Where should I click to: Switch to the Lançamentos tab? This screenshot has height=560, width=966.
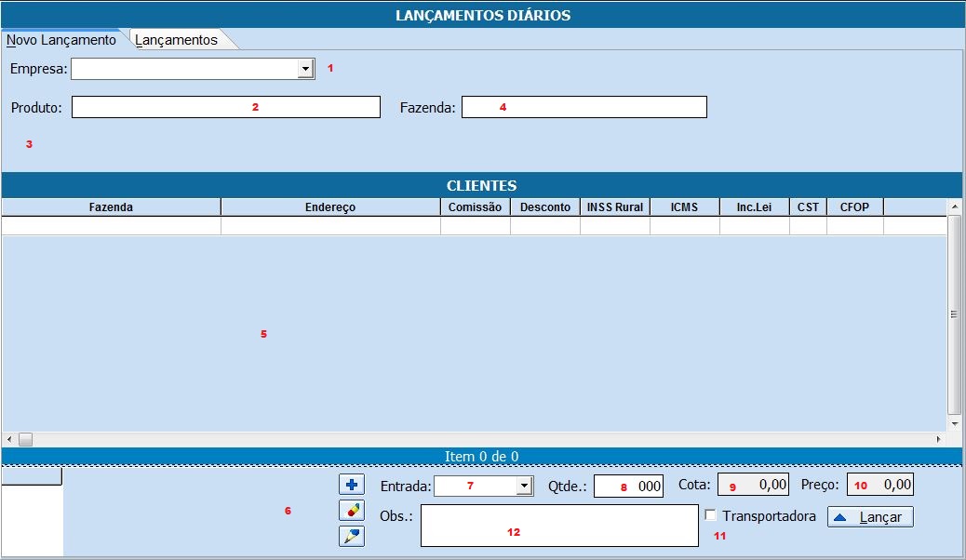[x=177, y=40]
